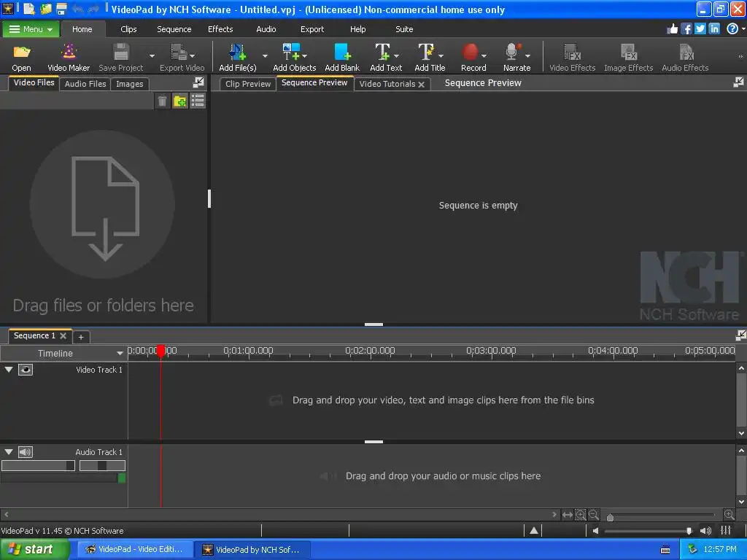Click the master volume slider handle
747x560 pixels.
pyautogui.click(x=689, y=531)
